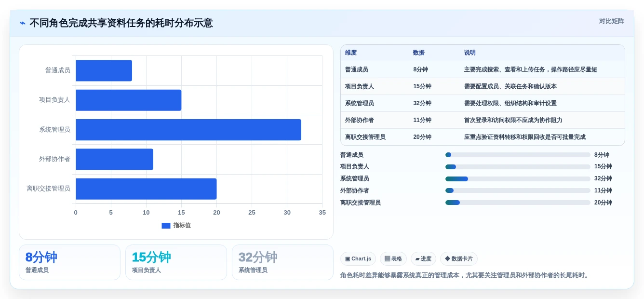Click the 8分钟 value beside progress bar
The width and height of the screenshot is (644, 299).
pyautogui.click(x=602, y=155)
